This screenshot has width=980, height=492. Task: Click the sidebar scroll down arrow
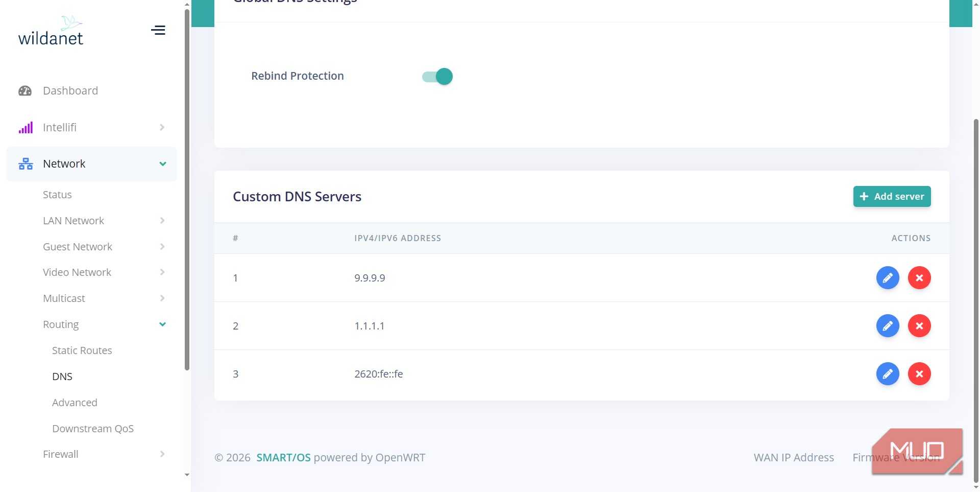[x=187, y=475]
